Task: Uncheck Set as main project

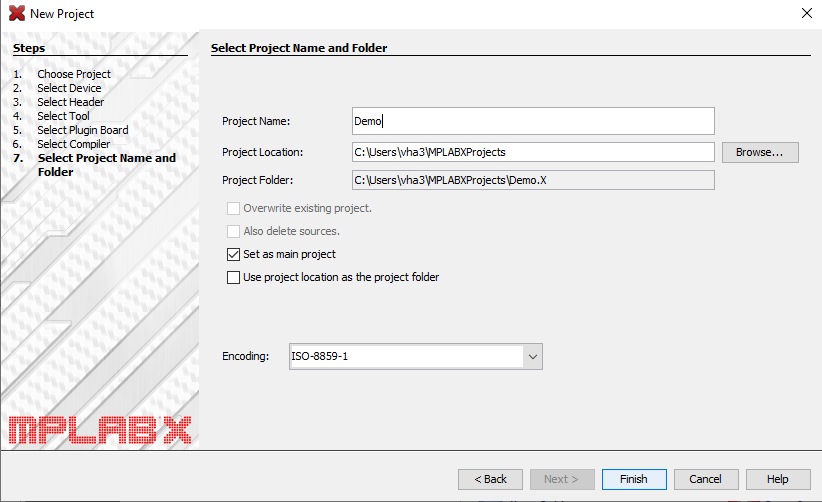Action: [234, 255]
